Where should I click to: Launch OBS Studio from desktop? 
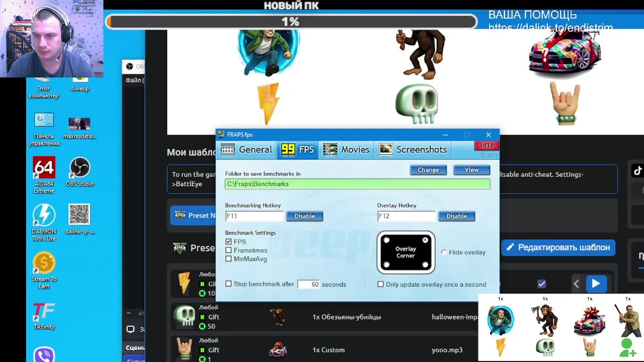(x=79, y=172)
